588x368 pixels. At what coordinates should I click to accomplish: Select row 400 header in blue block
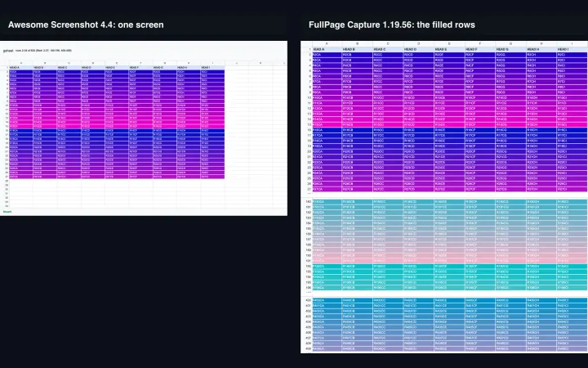[x=306, y=300]
